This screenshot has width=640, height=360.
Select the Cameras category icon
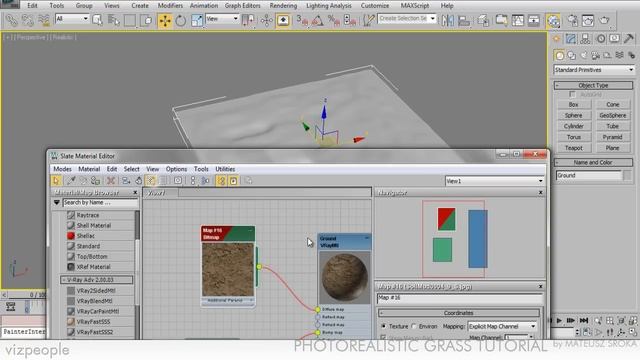pos(596,55)
